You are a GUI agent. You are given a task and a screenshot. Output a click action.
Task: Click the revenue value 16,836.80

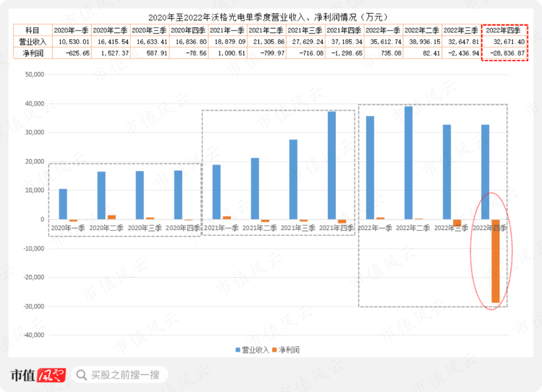[191, 42]
